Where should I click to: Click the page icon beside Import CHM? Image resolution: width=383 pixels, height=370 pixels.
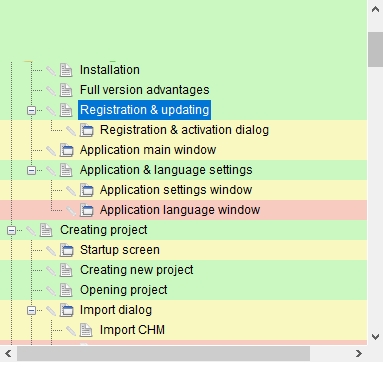click(86, 330)
